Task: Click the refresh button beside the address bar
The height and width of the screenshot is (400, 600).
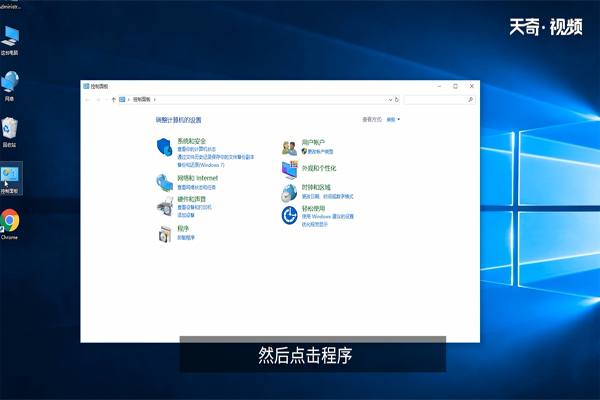Action: pos(397,100)
